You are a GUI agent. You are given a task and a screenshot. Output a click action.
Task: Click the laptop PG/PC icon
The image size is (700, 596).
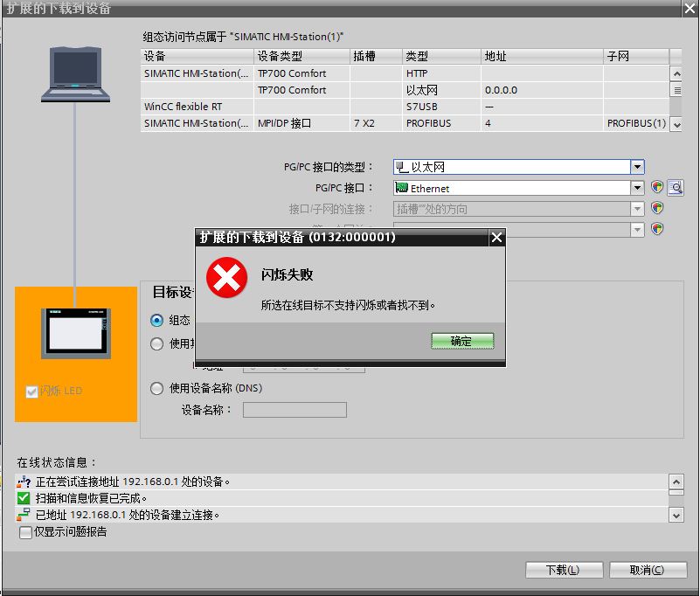click(x=75, y=74)
